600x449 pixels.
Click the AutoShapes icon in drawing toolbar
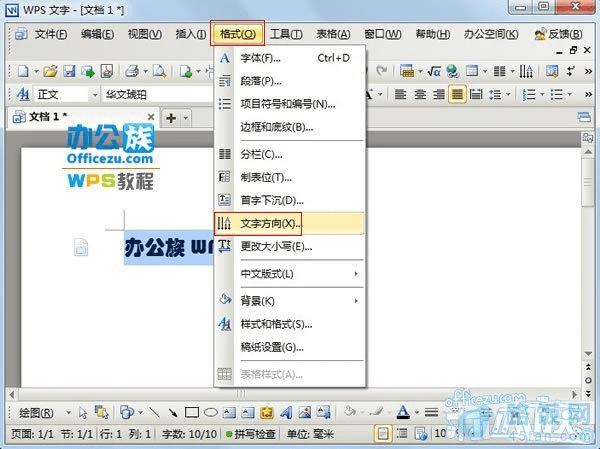(127, 412)
